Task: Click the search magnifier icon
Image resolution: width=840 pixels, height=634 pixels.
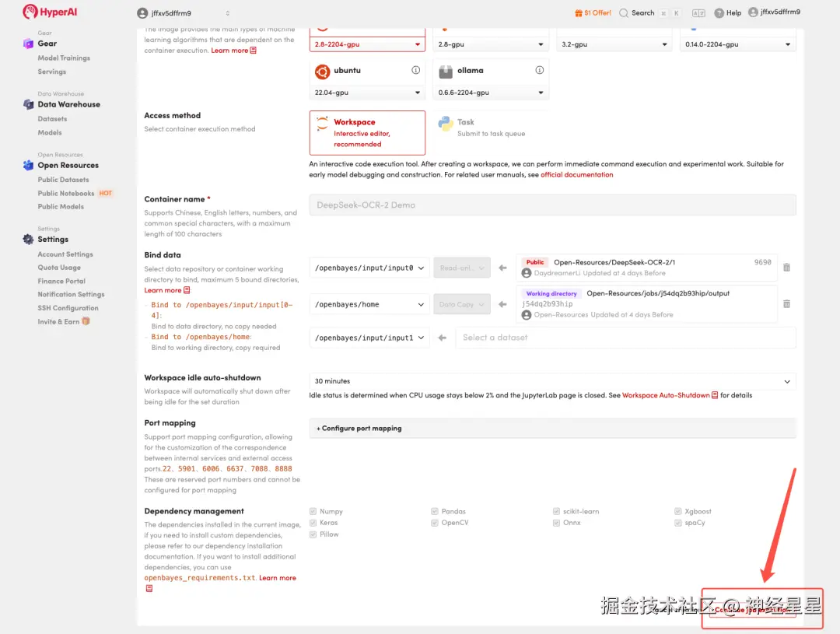Action: 624,13
